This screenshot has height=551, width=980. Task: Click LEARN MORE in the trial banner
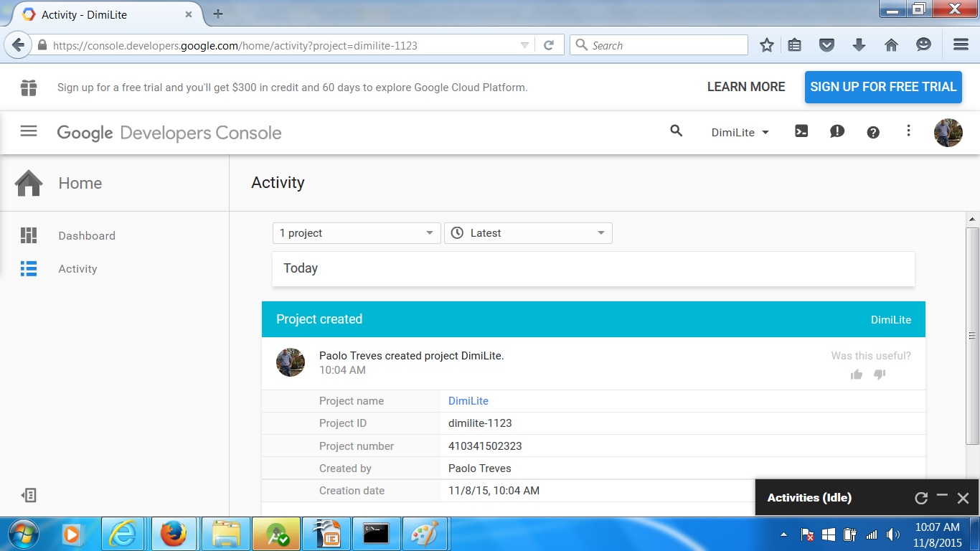coord(746,87)
